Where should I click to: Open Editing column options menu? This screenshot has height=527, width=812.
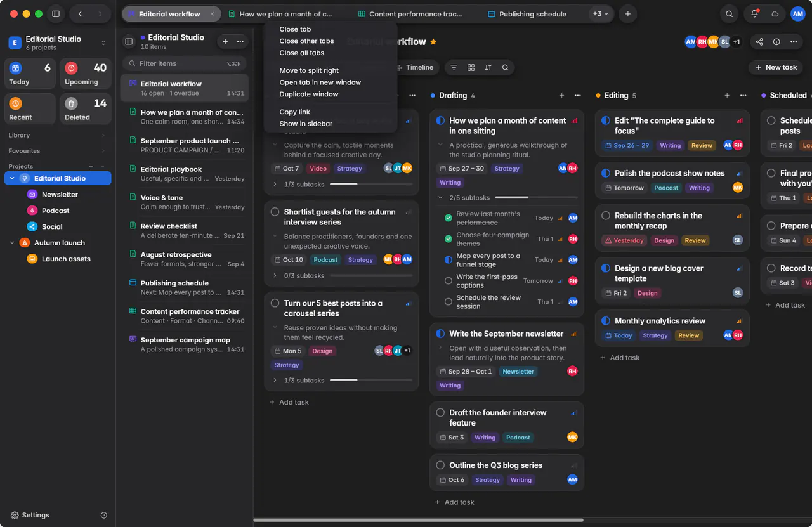click(x=743, y=96)
